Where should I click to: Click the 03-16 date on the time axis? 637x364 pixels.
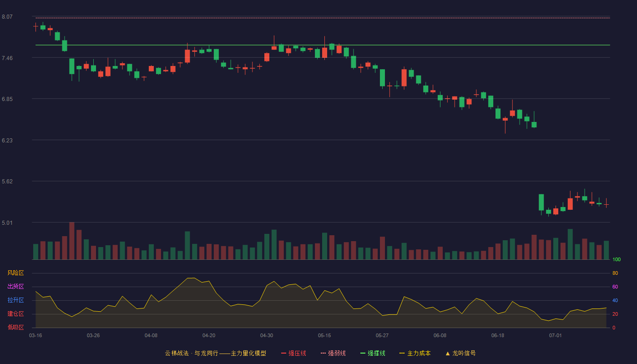tap(35, 335)
